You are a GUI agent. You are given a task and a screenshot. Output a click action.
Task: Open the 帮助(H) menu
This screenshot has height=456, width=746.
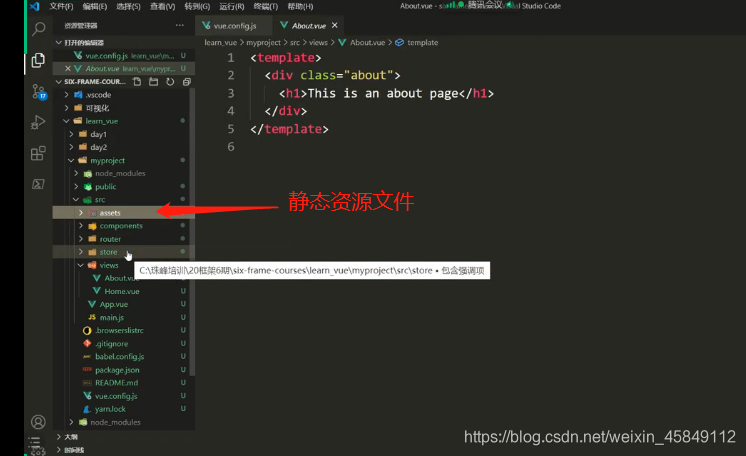click(x=300, y=6)
